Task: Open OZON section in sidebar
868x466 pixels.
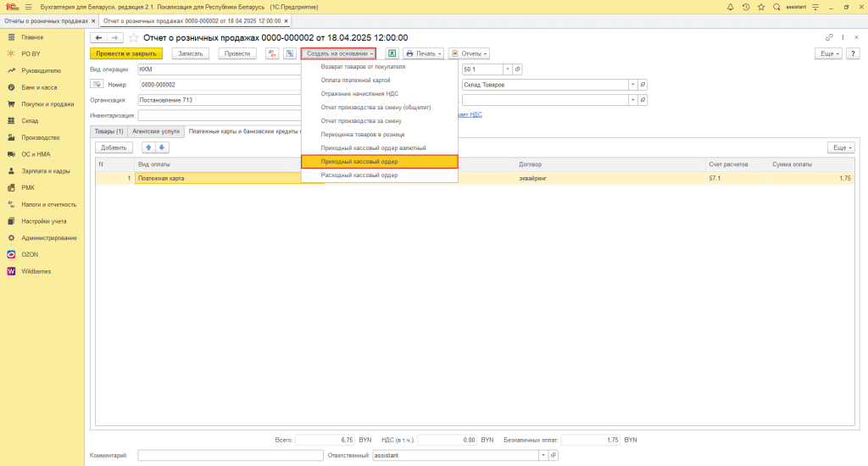Action: 30,254
